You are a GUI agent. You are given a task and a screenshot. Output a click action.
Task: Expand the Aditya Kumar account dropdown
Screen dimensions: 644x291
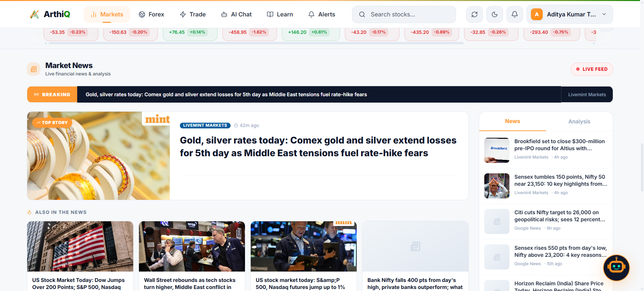point(569,14)
